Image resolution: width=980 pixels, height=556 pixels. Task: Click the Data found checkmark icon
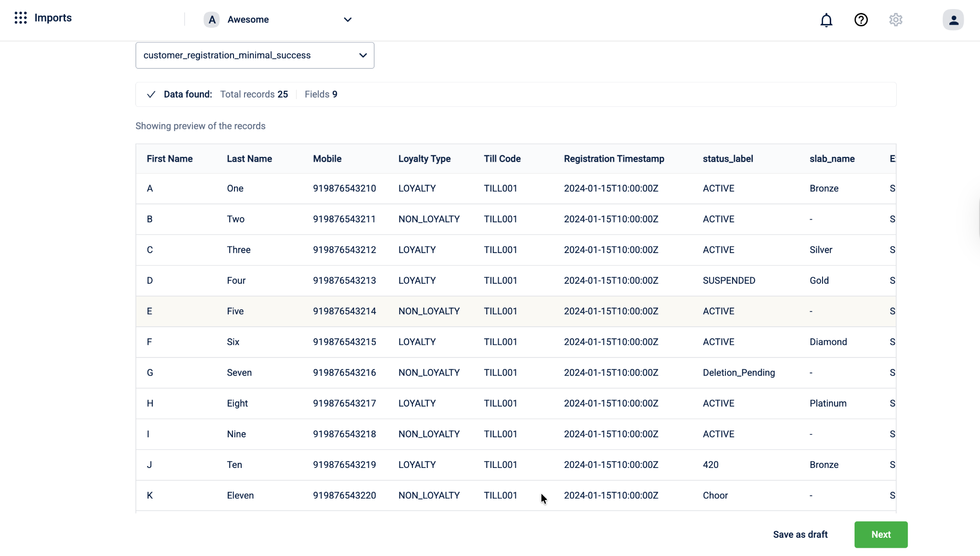151,94
